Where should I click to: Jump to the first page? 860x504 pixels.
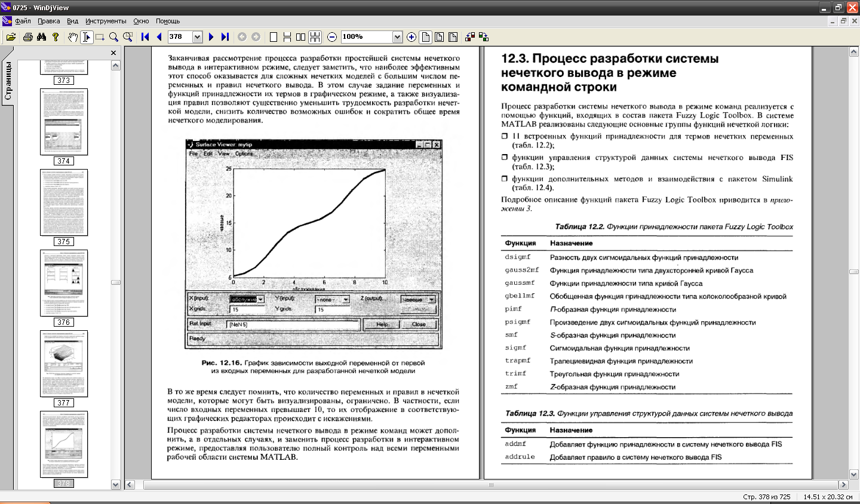coord(145,37)
